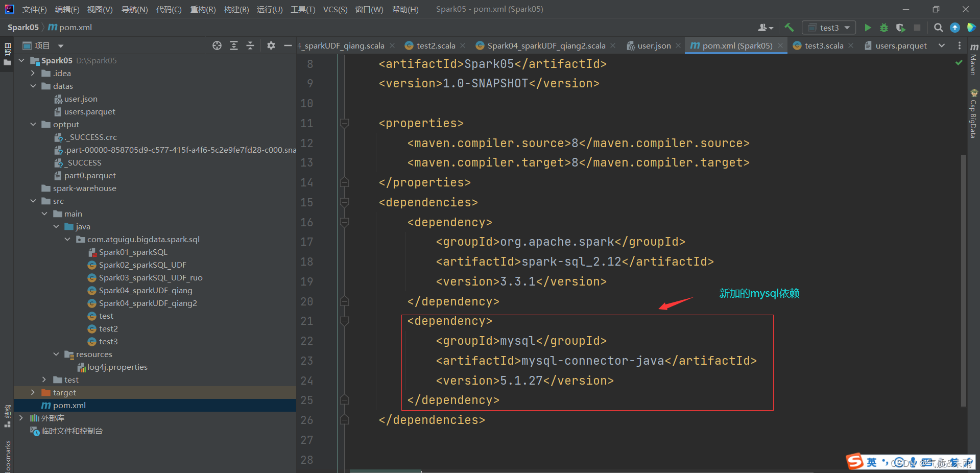Screen dimensions: 980x473
Task: Open the test3 run configuration dropdown
Action: tap(829, 28)
